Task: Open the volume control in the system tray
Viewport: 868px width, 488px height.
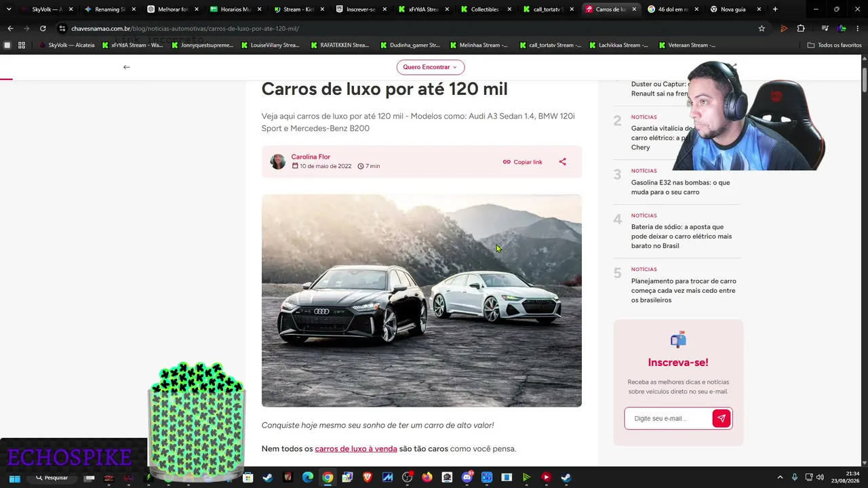Action: pyautogui.click(x=820, y=478)
